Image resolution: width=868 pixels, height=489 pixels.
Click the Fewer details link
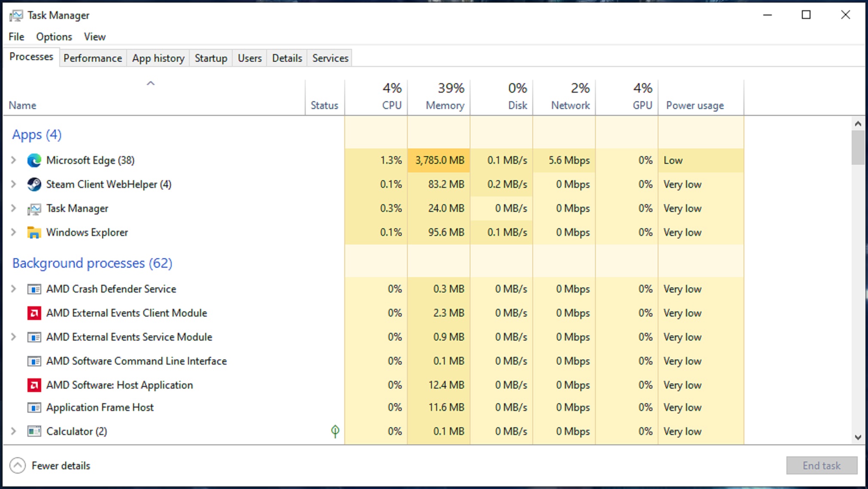click(x=61, y=465)
